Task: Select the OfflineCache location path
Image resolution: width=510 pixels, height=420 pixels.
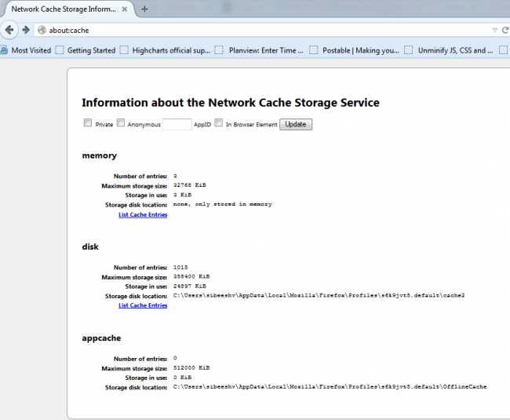Action: pyautogui.click(x=330, y=387)
